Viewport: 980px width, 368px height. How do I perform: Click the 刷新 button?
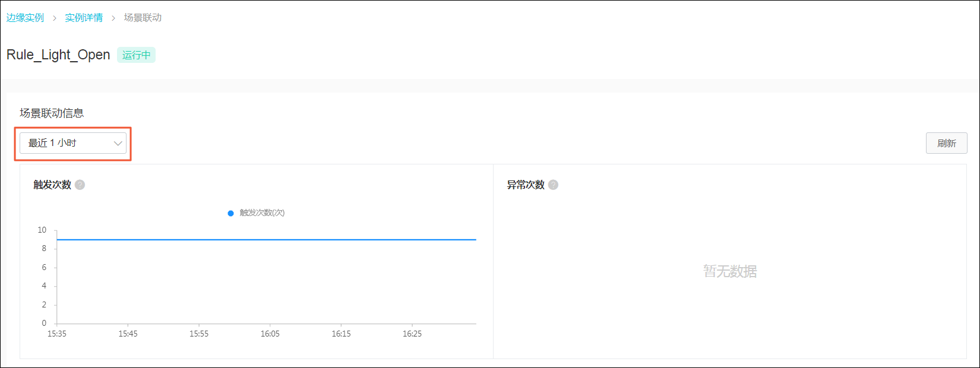(946, 143)
